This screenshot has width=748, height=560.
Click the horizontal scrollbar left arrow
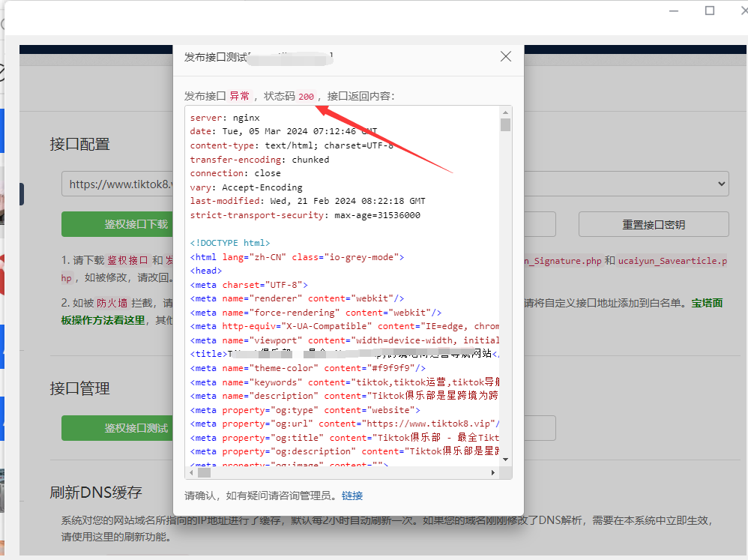(x=191, y=473)
